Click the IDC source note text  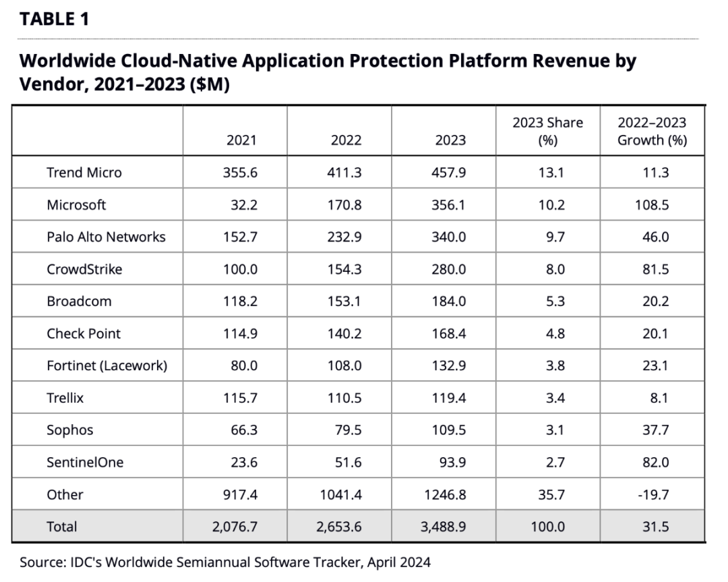[224, 562]
